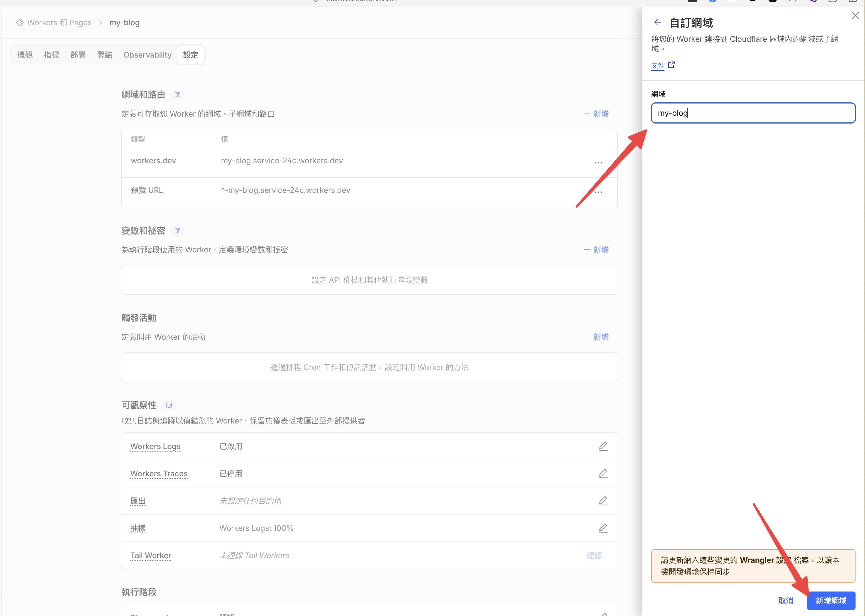
Task: Switch to the 概觀 tab
Action: (25, 55)
